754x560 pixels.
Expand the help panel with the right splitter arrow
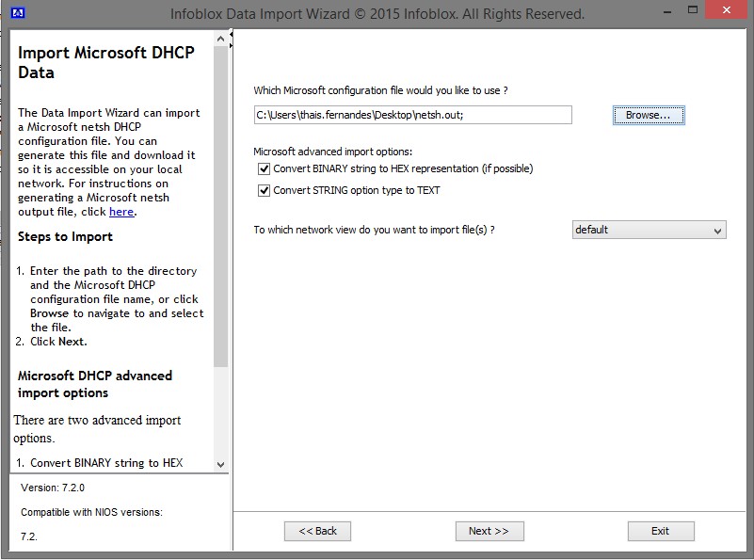[232, 47]
